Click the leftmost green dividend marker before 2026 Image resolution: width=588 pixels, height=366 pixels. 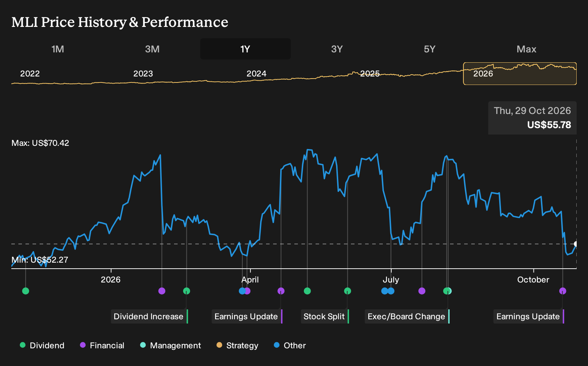pos(25,291)
